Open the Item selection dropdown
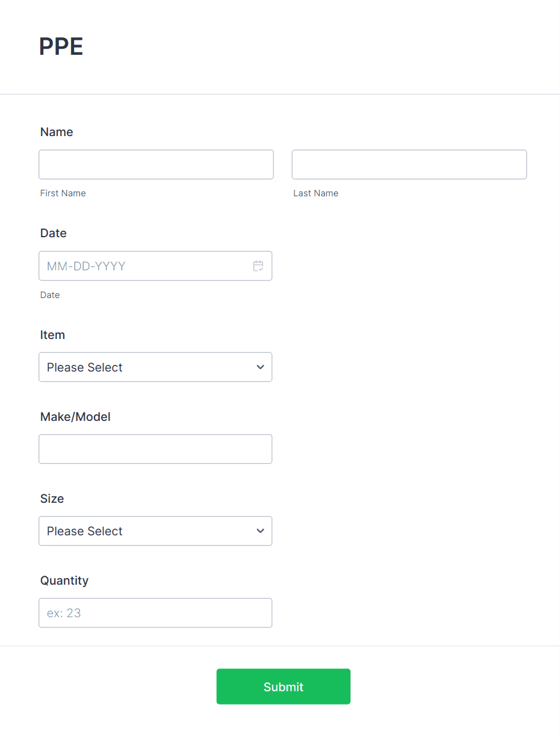The height and width of the screenshot is (734, 560). (155, 367)
